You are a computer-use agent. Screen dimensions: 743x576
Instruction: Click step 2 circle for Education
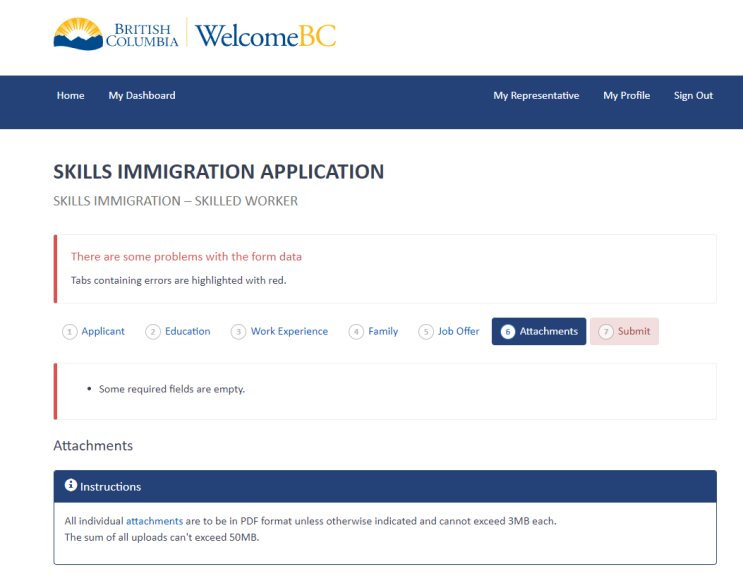click(x=153, y=332)
